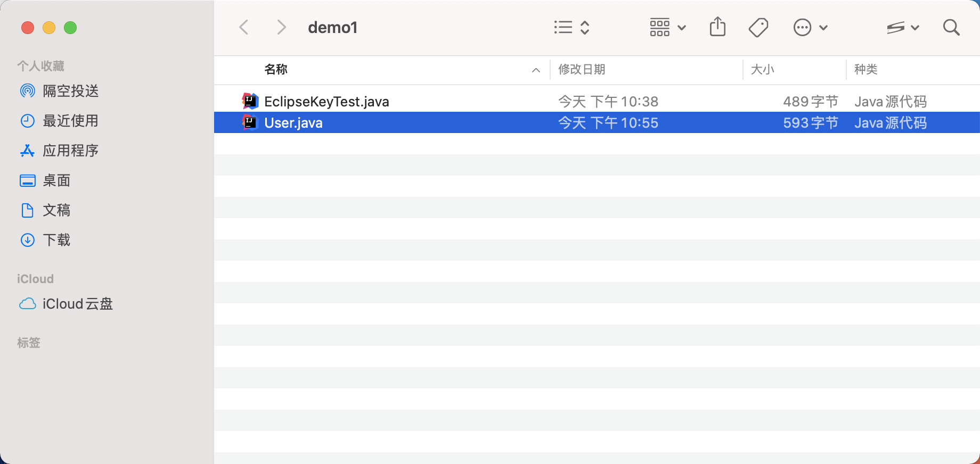Expand the group-by grid dropdown
980x464 pixels.
(667, 27)
